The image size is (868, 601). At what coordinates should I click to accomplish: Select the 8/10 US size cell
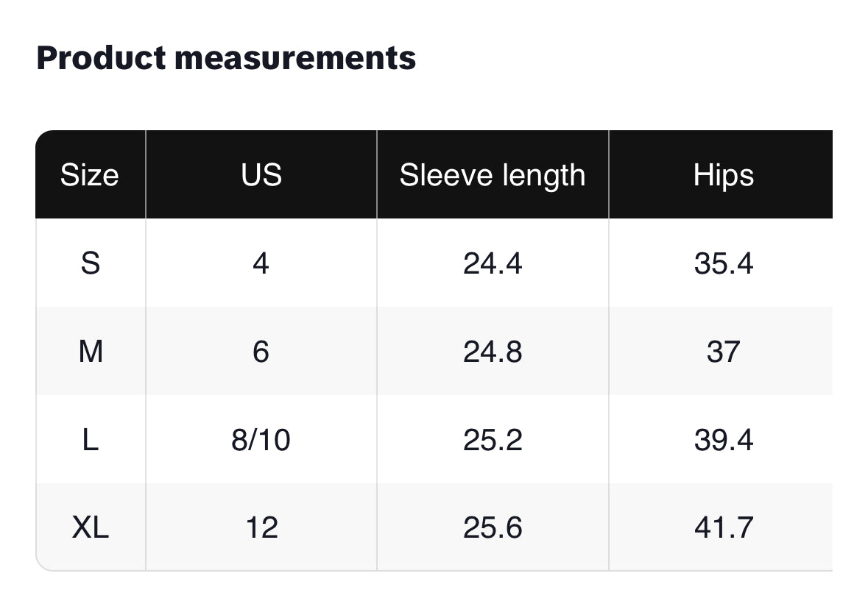pyautogui.click(x=261, y=440)
